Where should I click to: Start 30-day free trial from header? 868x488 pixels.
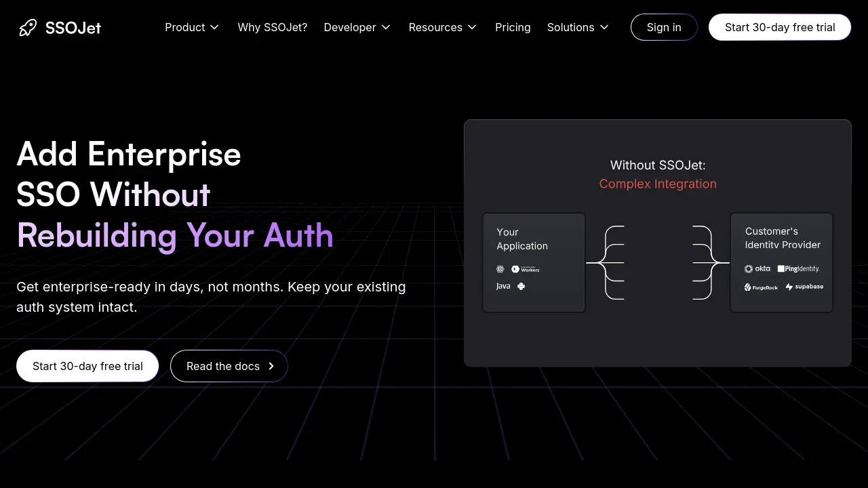[x=780, y=27]
